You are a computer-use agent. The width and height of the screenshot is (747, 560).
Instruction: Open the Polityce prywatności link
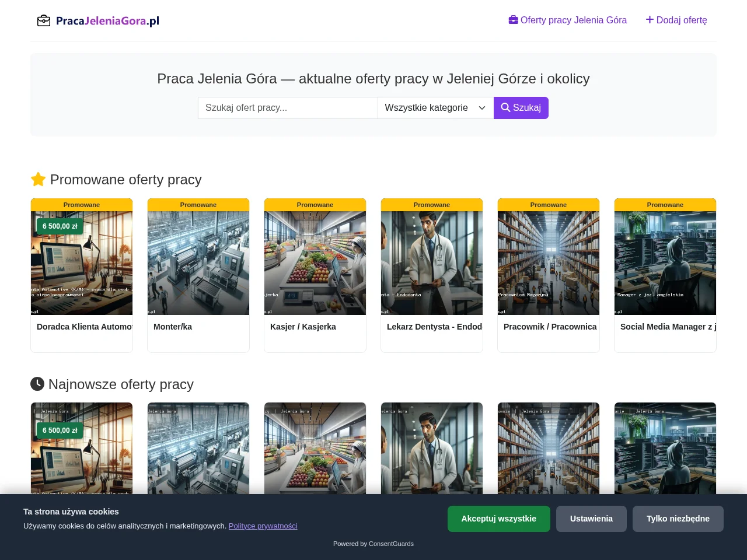click(x=263, y=526)
